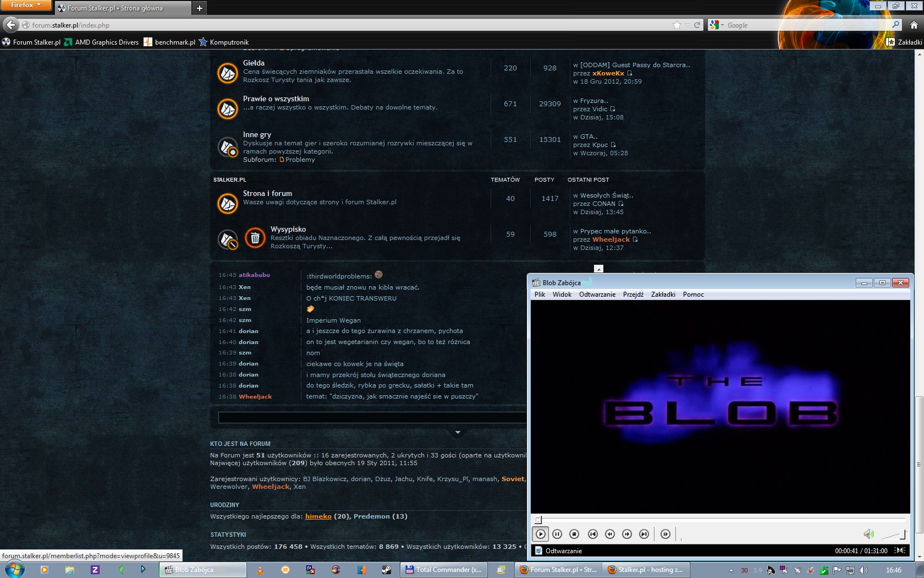
Task: Open the Widok menu in the player
Action: tap(562, 295)
